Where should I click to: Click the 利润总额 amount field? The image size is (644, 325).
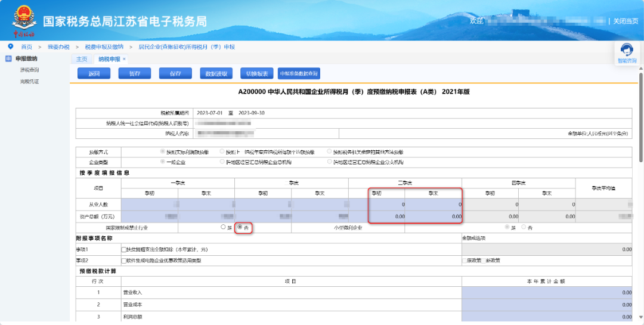[547, 317]
